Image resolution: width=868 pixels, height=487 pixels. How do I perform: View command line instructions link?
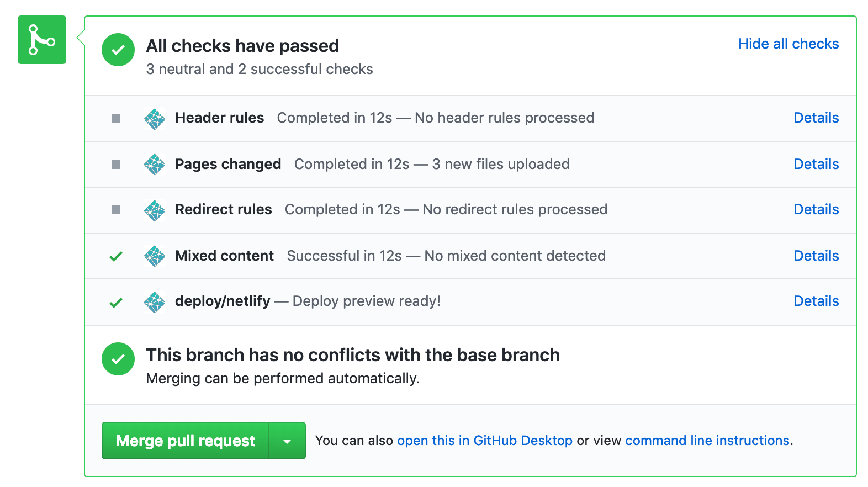pos(707,441)
